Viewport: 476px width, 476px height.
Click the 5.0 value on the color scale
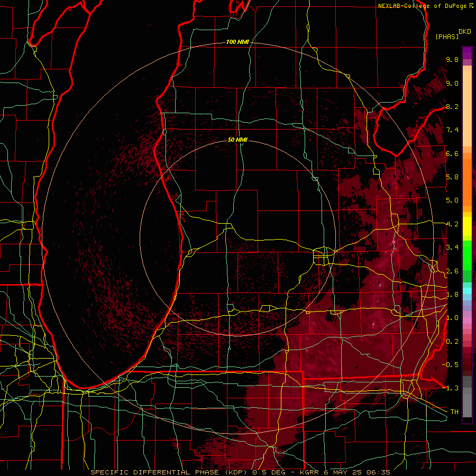click(x=452, y=200)
